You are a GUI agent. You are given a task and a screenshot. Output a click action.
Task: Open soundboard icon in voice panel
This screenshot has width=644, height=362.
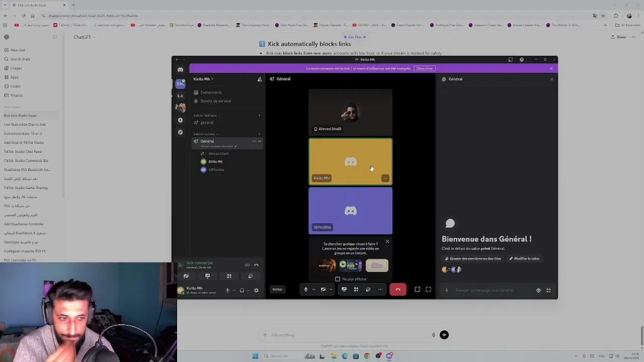251,276
